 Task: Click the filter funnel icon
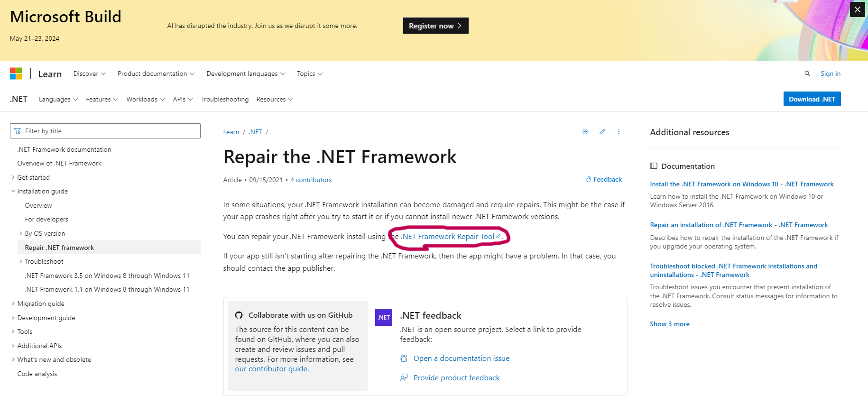click(x=18, y=131)
